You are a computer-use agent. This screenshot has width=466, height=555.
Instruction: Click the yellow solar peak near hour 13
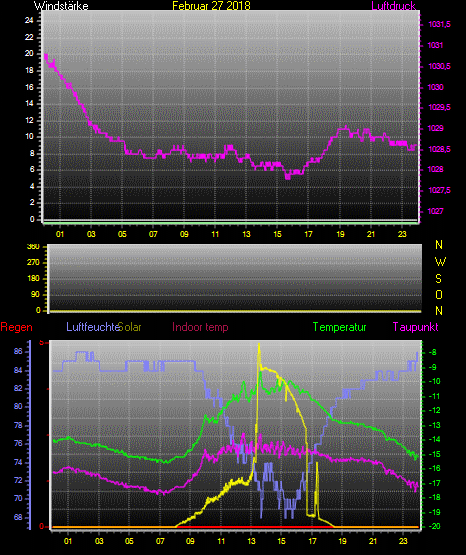click(x=259, y=345)
